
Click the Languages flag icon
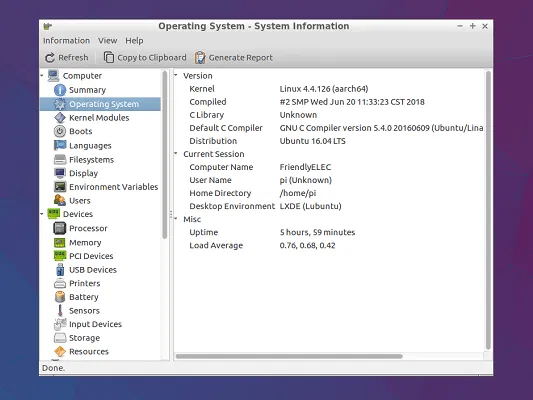pos(60,145)
